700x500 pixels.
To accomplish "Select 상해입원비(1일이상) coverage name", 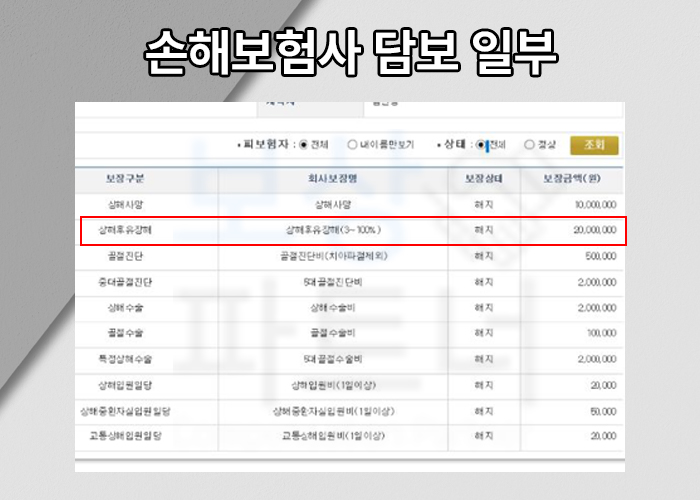I will 333,385.
